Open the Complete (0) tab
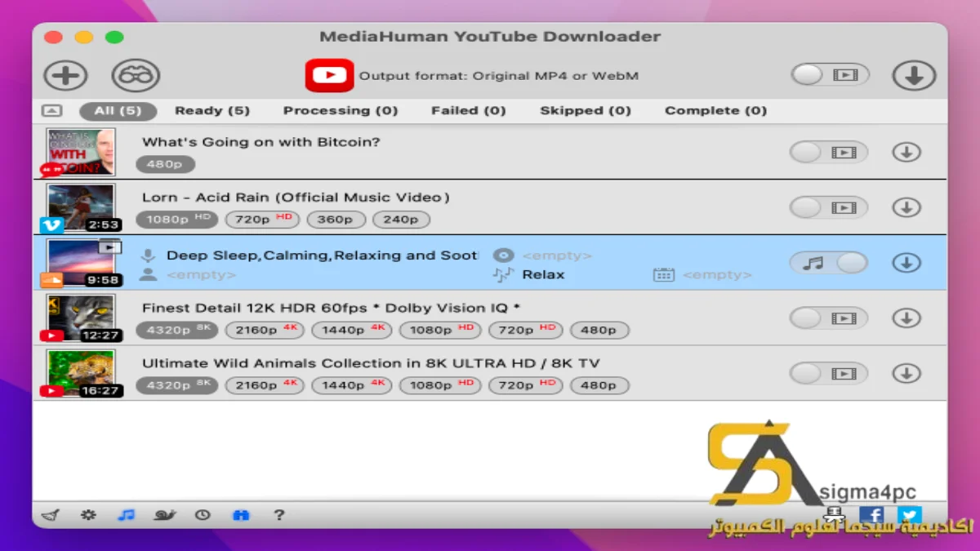 [x=715, y=110]
